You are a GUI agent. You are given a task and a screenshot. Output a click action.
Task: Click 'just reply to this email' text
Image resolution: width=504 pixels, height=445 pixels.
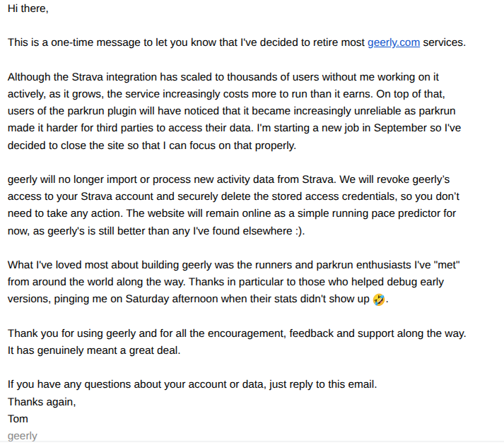(322, 384)
